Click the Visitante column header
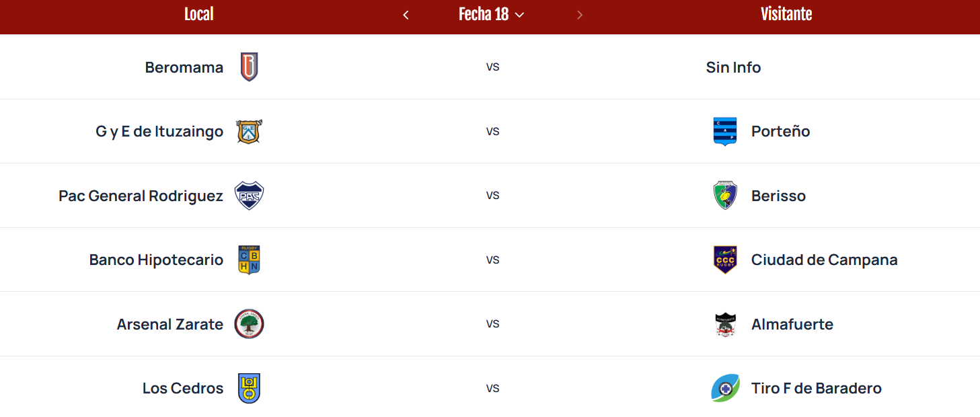The height and width of the screenshot is (417, 980). click(786, 14)
